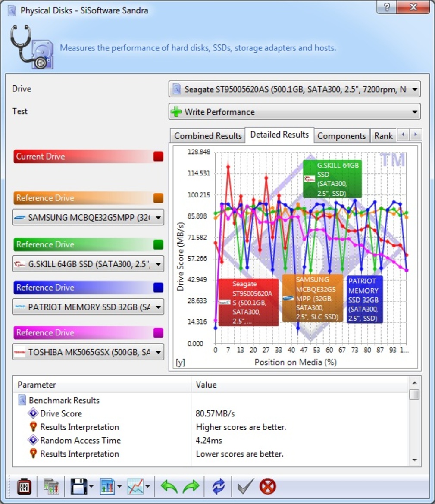
Task: Click the green forward arrow icon
Action: (191, 486)
